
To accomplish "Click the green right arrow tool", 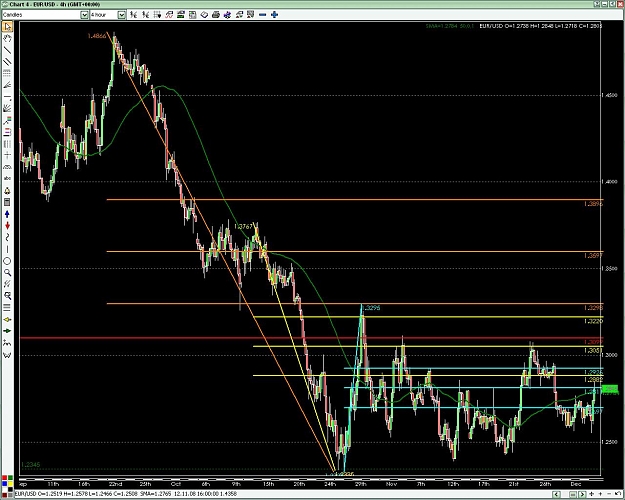I will [x=7, y=331].
